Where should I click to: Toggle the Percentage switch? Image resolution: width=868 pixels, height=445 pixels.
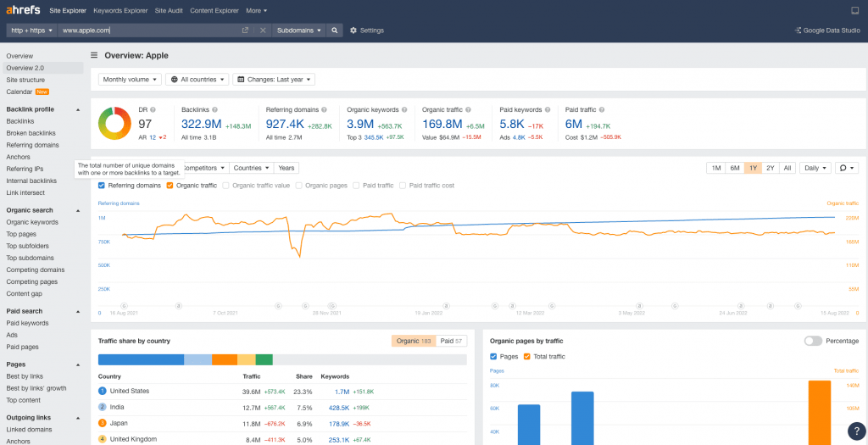coord(813,341)
